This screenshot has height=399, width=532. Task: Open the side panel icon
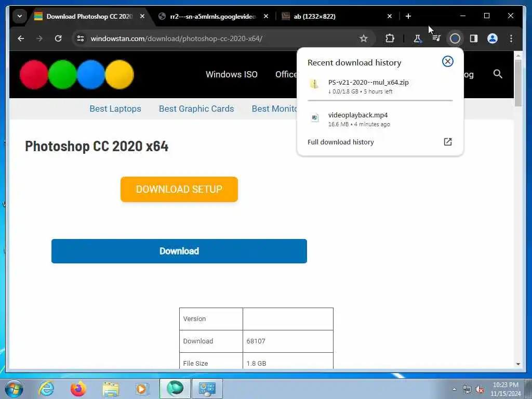pos(474,38)
